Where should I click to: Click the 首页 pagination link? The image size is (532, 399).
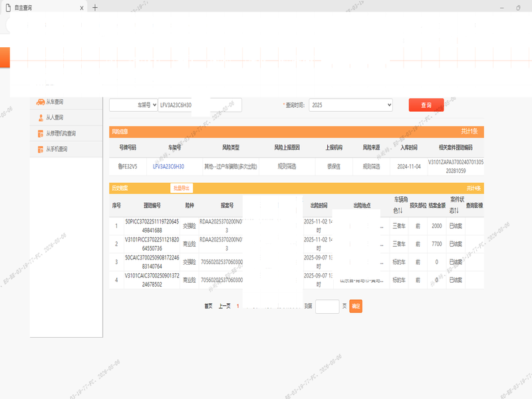click(208, 306)
